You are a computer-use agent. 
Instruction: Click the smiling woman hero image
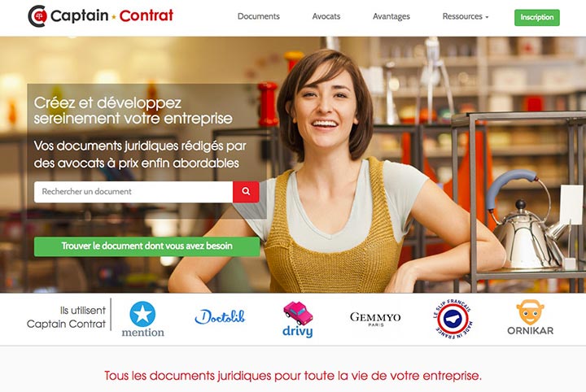pos(336,172)
